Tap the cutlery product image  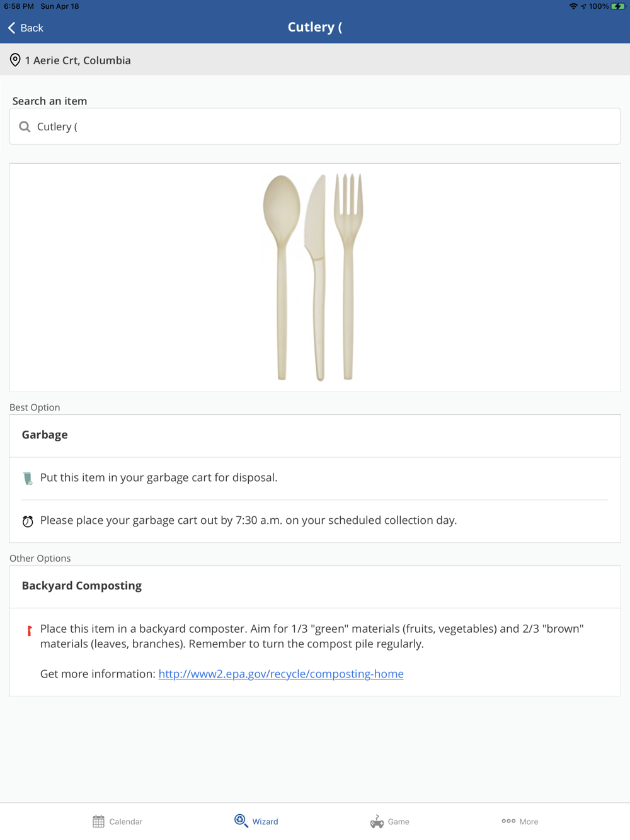(x=314, y=277)
